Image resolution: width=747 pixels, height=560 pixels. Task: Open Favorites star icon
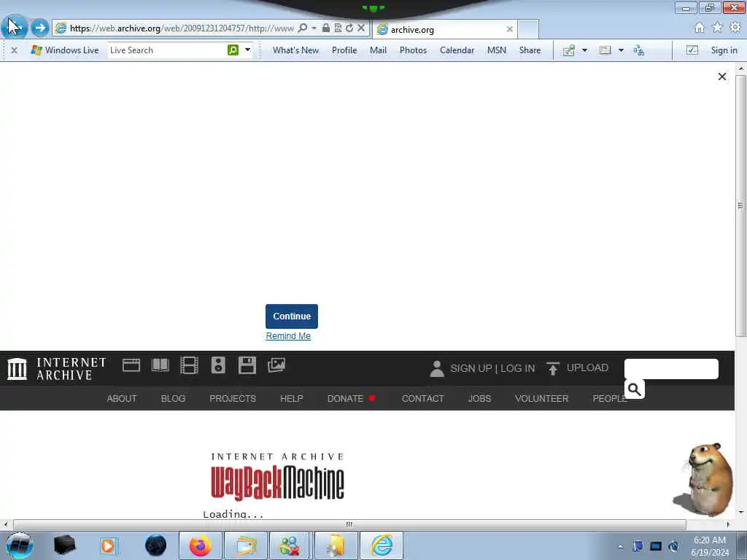[x=718, y=28]
